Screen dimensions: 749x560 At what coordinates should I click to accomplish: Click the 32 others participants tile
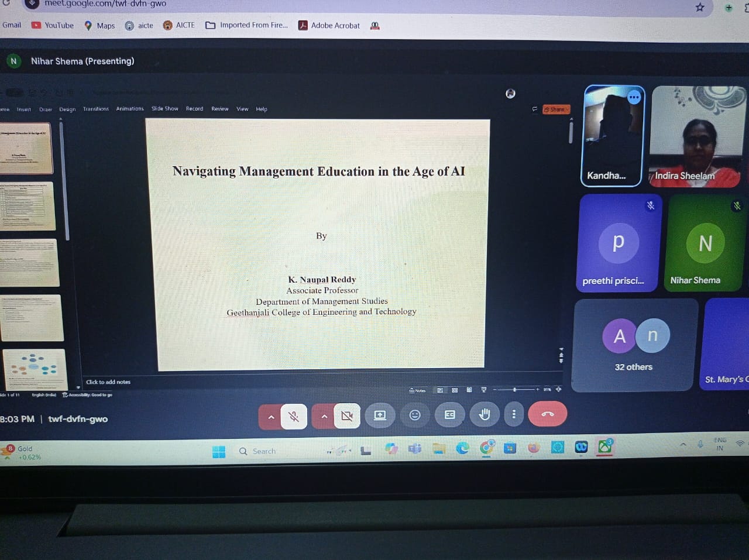point(634,345)
